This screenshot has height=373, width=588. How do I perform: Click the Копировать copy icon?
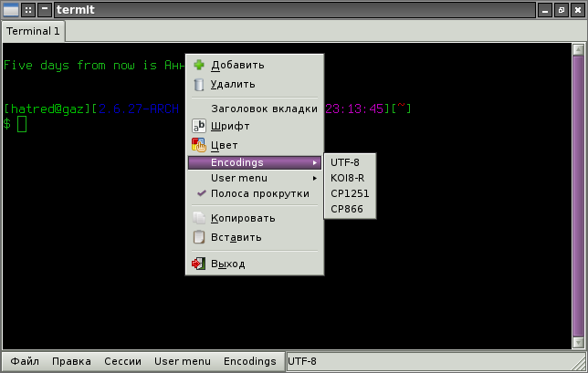pyautogui.click(x=199, y=218)
